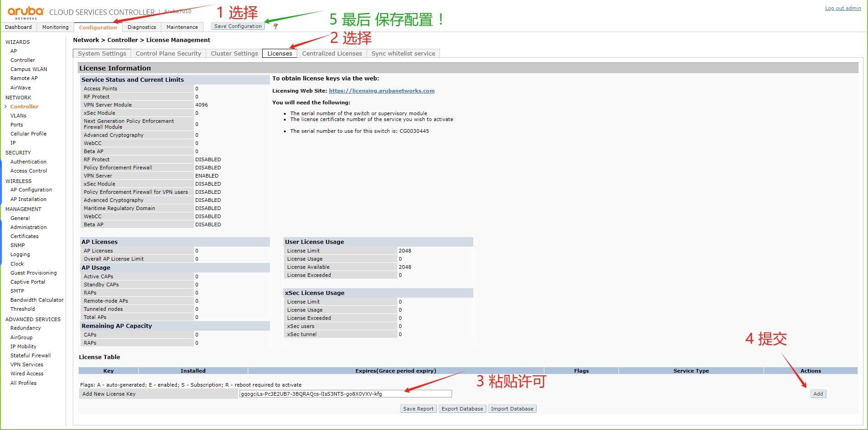The height and width of the screenshot is (430, 868).
Task: Click the Expires(Grace period expiry) column header
Action: tap(396, 371)
